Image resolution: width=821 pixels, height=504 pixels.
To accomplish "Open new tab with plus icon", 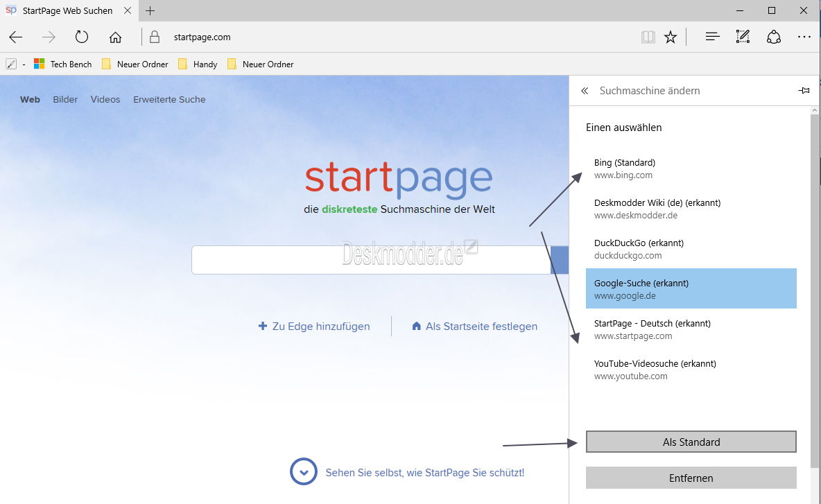I will (x=150, y=10).
